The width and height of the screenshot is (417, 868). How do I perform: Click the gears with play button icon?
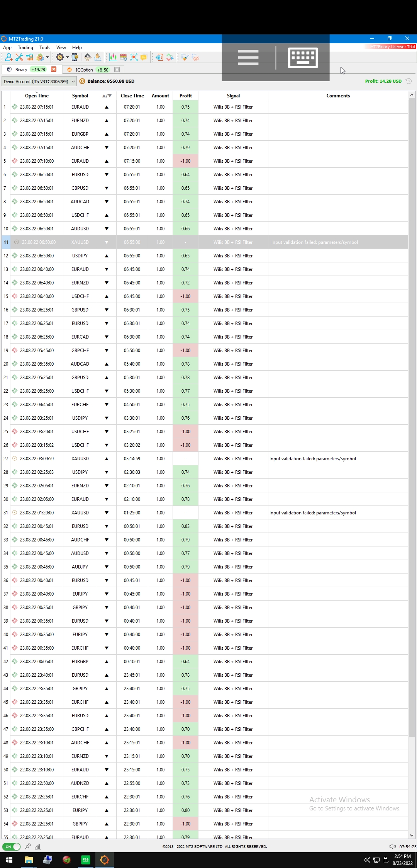click(40, 58)
